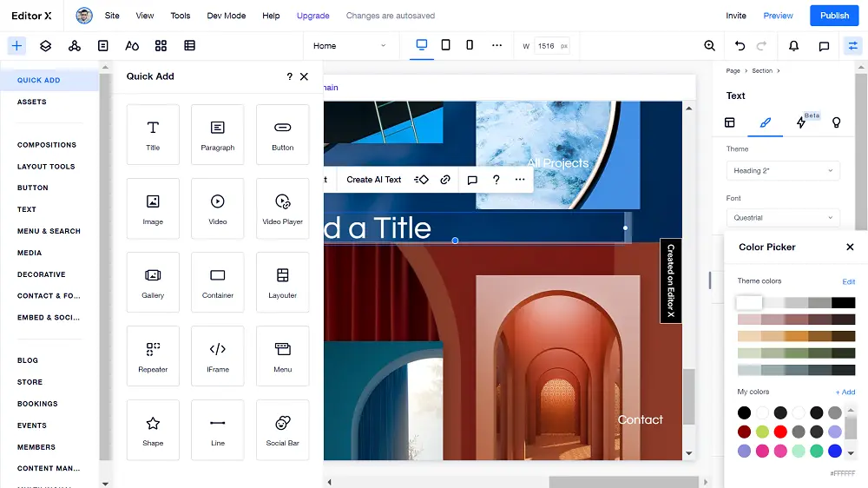Open the Dev Mode menu
Screen dimensions: 868x488
pos(226,16)
